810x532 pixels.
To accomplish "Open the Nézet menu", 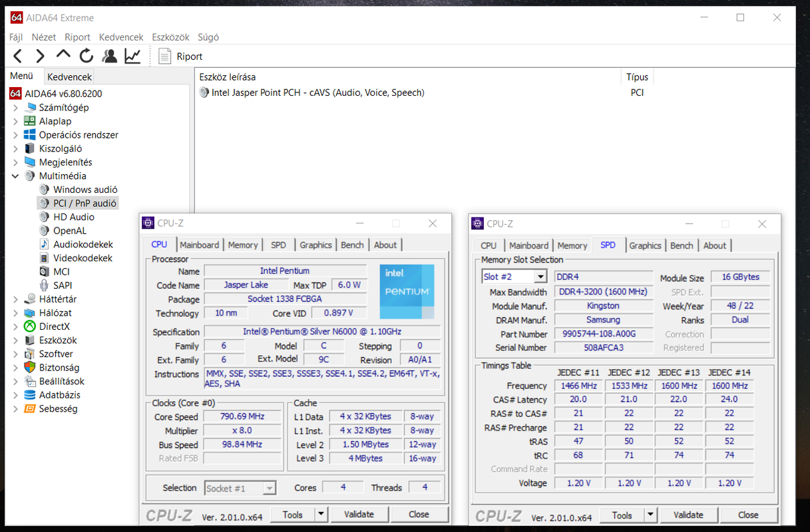I will [44, 37].
